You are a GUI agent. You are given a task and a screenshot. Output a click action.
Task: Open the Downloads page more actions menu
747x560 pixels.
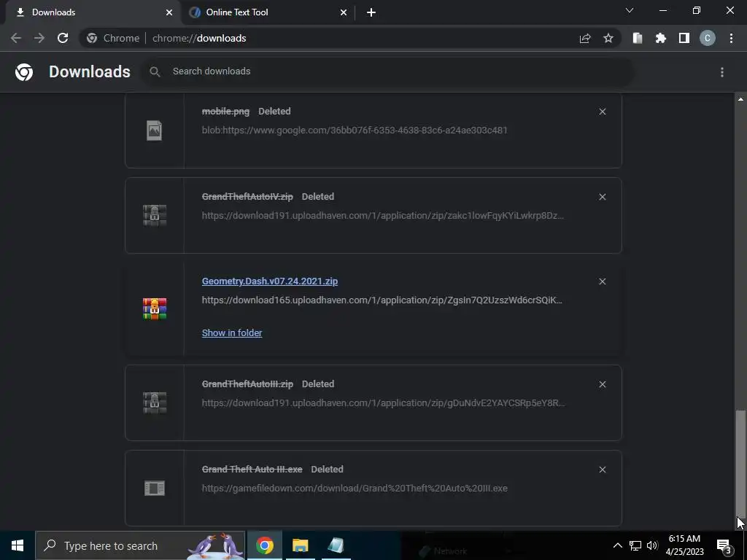point(721,72)
